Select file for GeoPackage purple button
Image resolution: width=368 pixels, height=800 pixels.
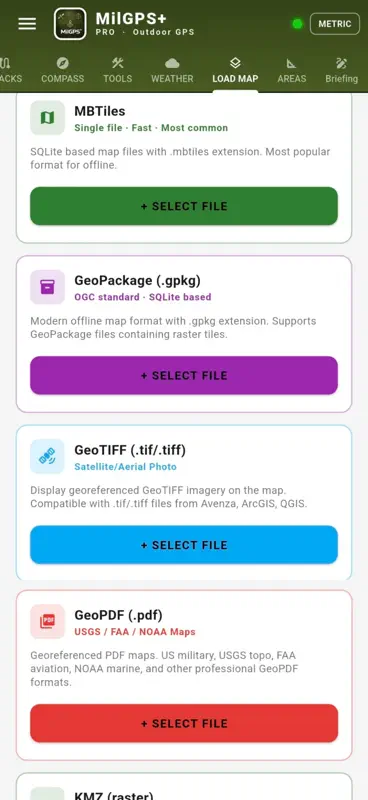pyautogui.click(x=184, y=376)
